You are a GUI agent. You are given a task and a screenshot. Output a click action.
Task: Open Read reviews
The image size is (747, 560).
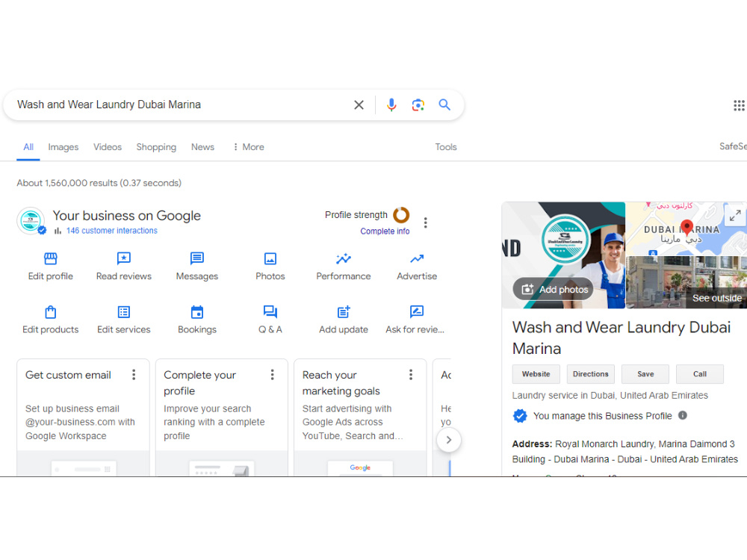124,267
